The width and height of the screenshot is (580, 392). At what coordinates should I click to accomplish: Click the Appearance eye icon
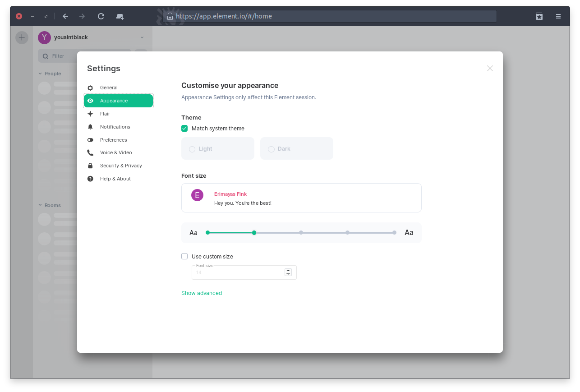pyautogui.click(x=90, y=101)
